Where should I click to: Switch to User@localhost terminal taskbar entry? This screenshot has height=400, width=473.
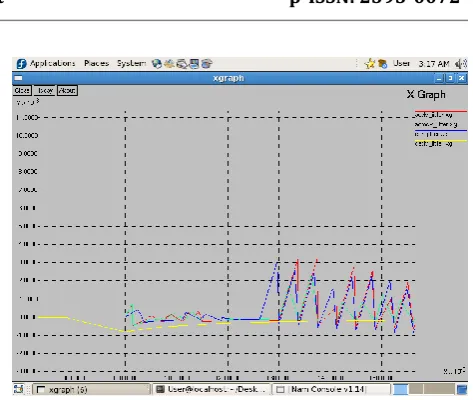tap(212, 389)
